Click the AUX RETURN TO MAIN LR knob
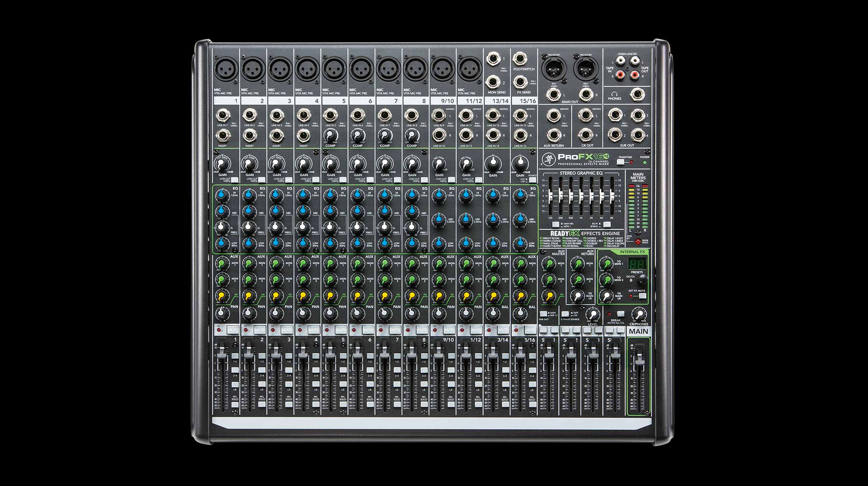 [577, 295]
